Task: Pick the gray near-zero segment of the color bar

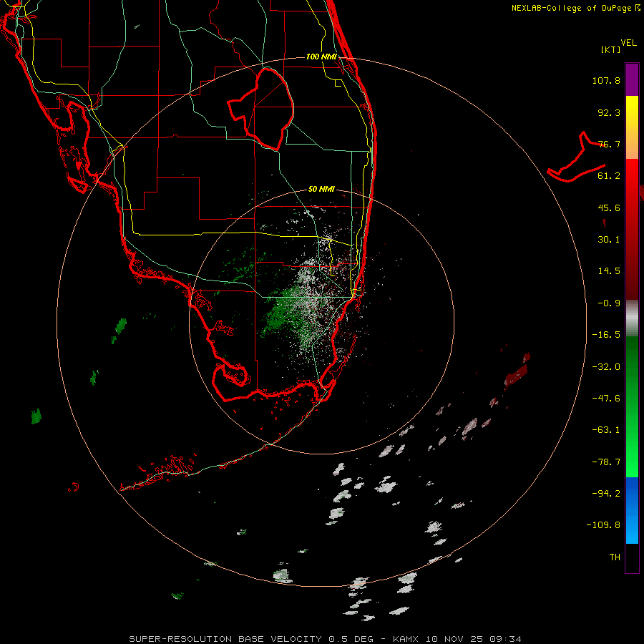Action: pyautogui.click(x=632, y=318)
